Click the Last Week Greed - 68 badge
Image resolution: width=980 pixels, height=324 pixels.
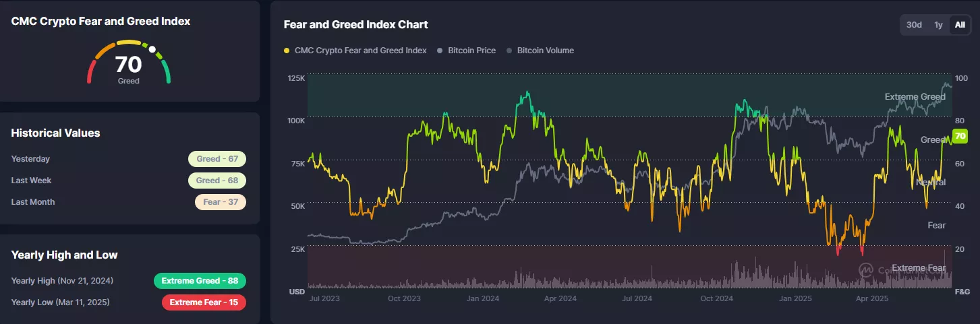pyautogui.click(x=217, y=181)
